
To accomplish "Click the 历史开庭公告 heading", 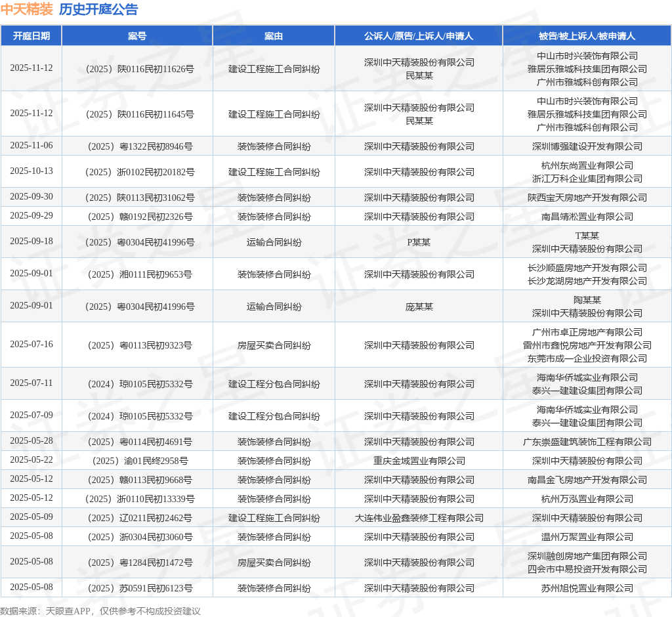I will pyautogui.click(x=98, y=9).
